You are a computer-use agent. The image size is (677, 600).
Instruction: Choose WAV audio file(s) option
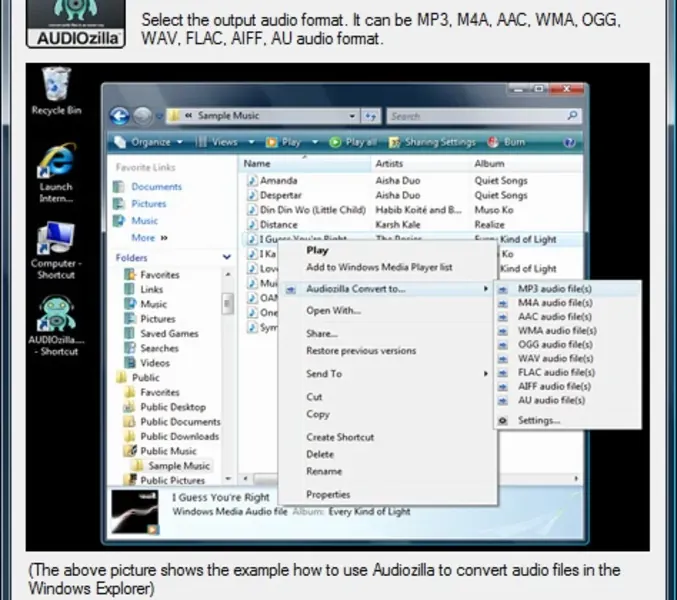pyautogui.click(x=567, y=358)
